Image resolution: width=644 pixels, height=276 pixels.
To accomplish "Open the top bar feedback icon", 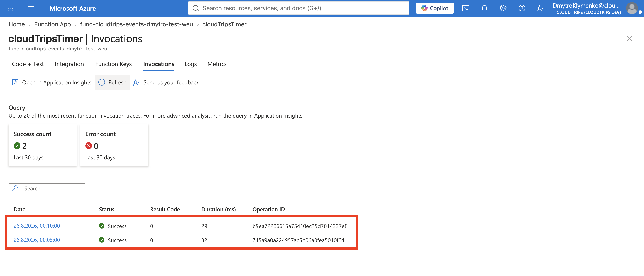I will (541, 8).
